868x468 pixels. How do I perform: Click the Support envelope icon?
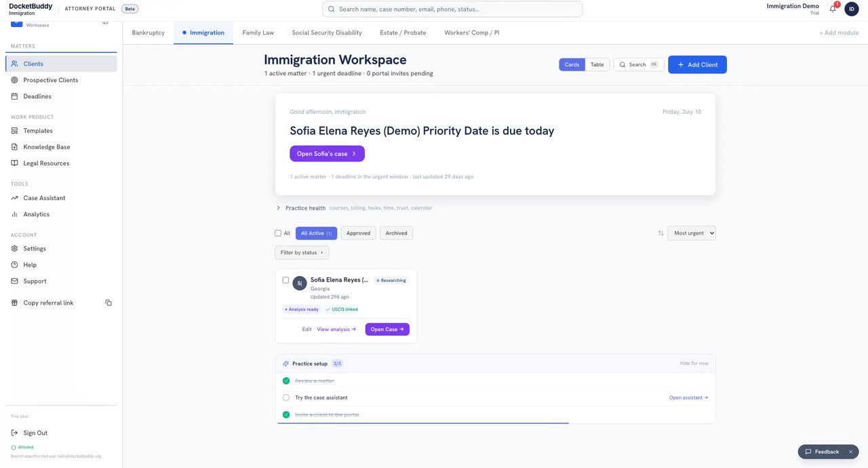[x=14, y=281]
